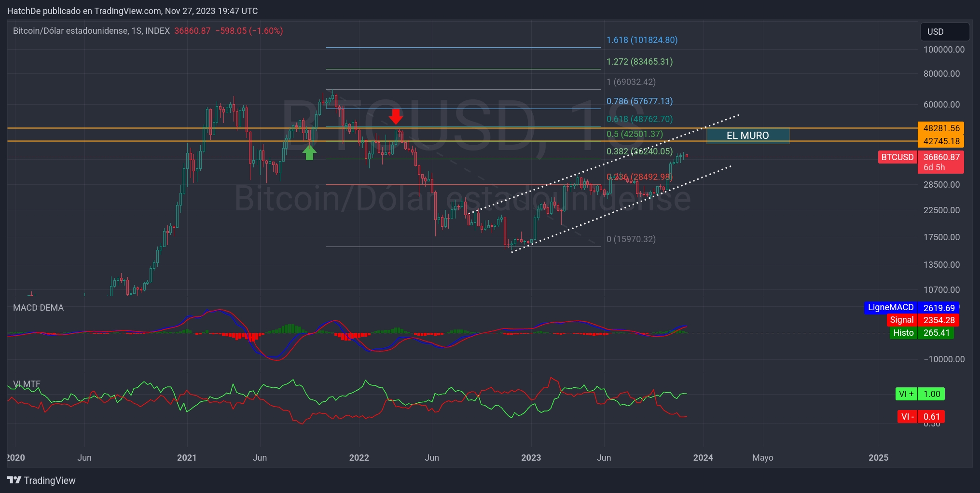980x493 pixels.
Task: Click the green up arrow marker
Action: pyautogui.click(x=309, y=152)
